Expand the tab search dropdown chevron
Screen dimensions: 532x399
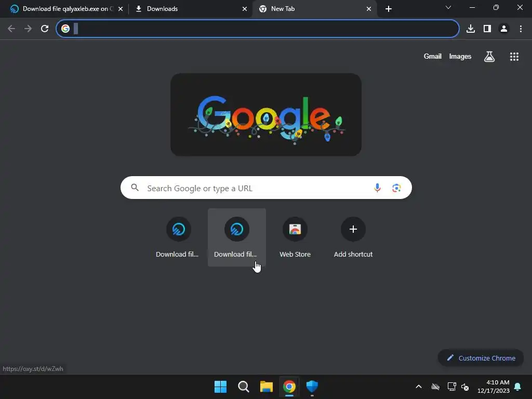448,7
